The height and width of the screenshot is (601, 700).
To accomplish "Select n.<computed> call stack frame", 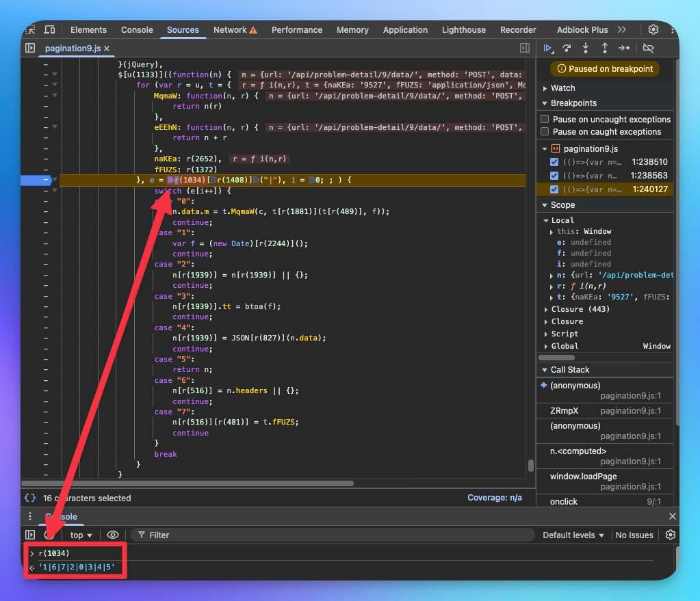I will coord(604,455).
